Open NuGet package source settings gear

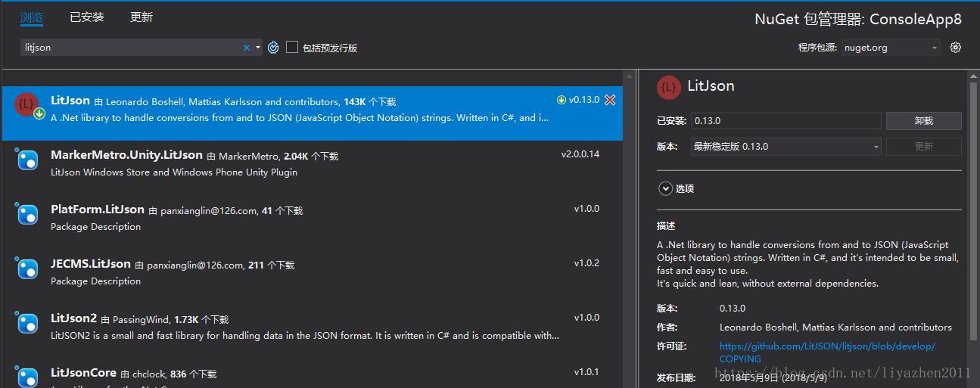coord(956,47)
